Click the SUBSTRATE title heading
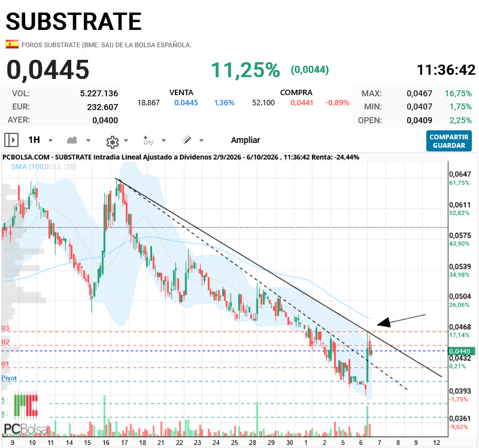 (x=74, y=22)
